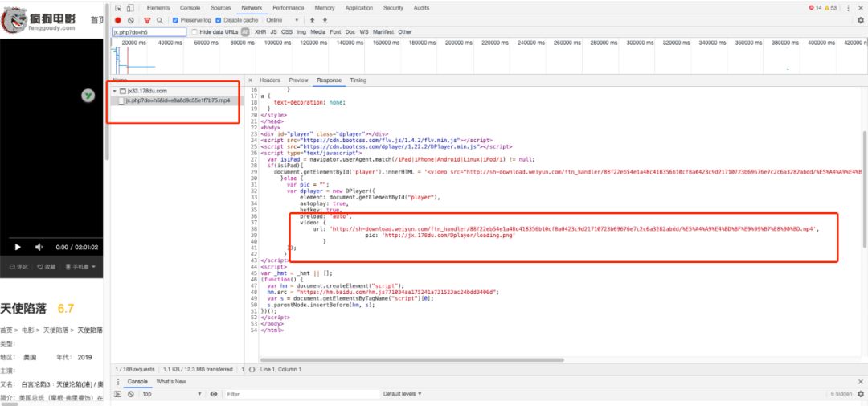Viewport: 868px width, 406px height.
Task: Collapse the jx33.178du.com tree node
Action: click(x=114, y=91)
